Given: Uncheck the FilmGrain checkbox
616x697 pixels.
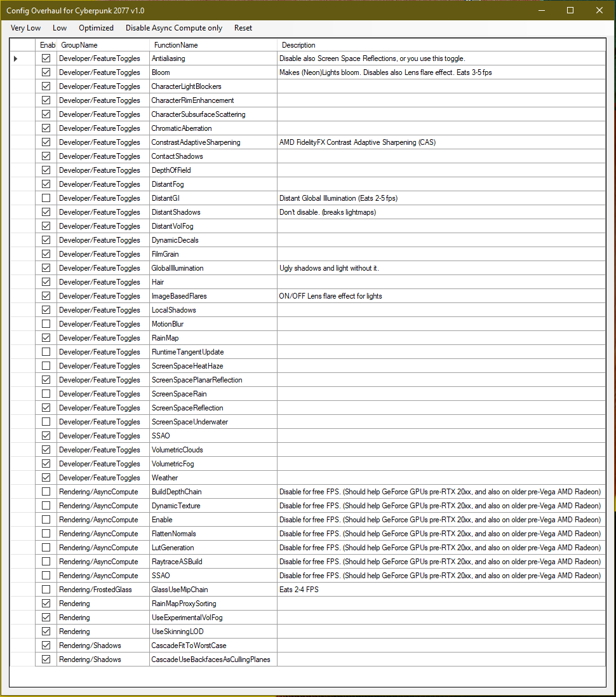Looking at the screenshot, I should coord(46,254).
